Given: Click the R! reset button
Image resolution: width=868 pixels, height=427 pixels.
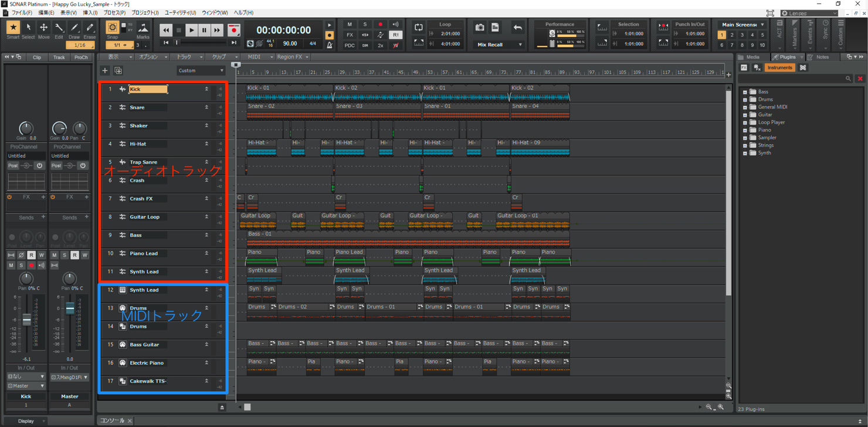Looking at the screenshot, I should click(x=395, y=35).
